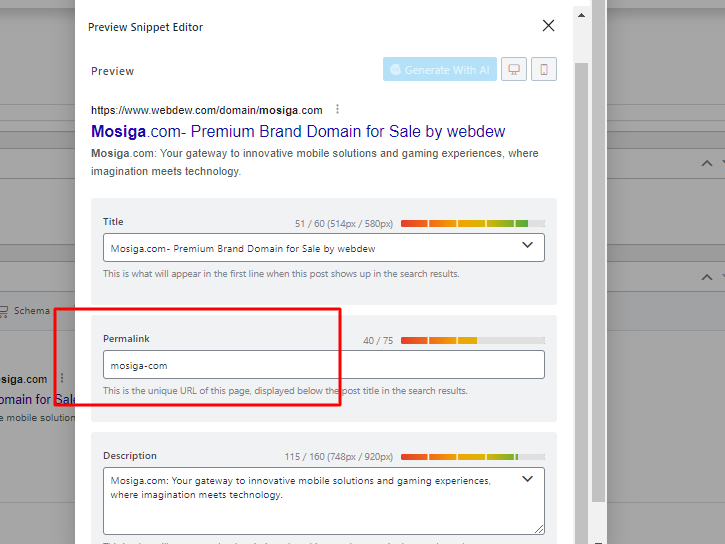Open three-dot menu beside preview URL
The height and width of the screenshot is (544, 725).
[x=338, y=109]
